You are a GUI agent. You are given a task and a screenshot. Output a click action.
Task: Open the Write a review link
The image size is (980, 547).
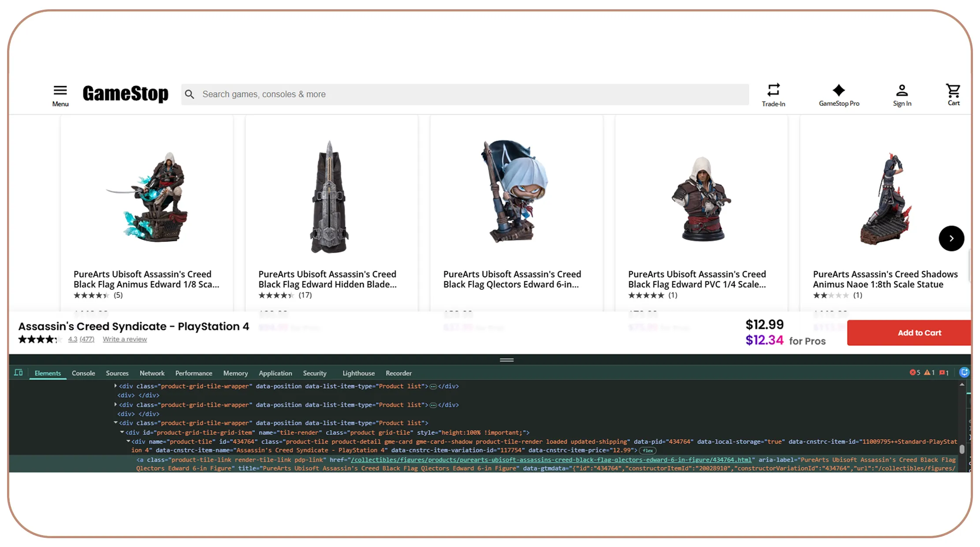click(125, 339)
